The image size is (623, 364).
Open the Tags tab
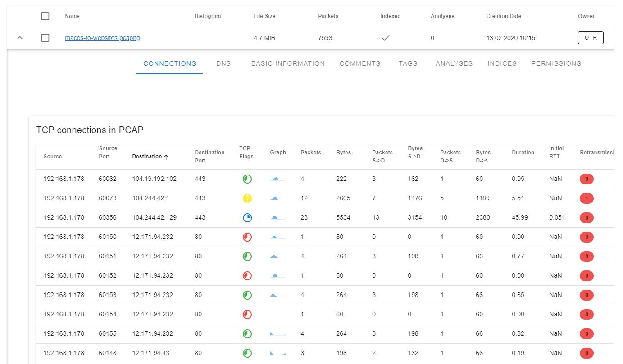(408, 63)
